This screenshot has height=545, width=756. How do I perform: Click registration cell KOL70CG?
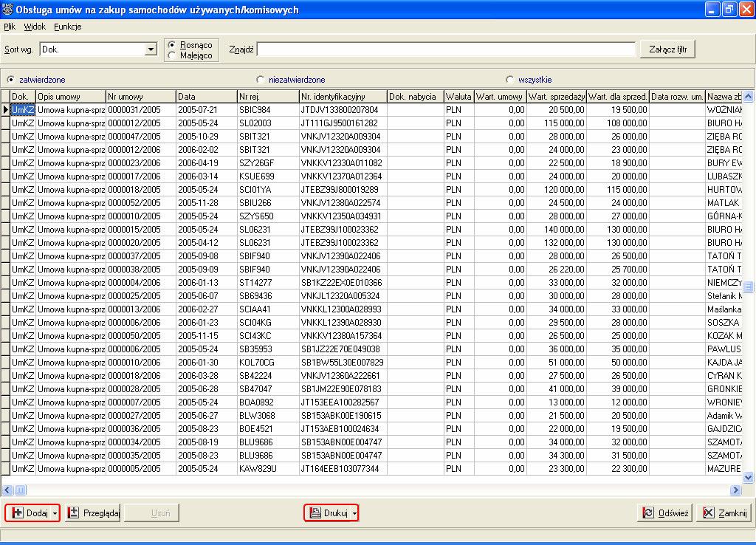[269, 362]
